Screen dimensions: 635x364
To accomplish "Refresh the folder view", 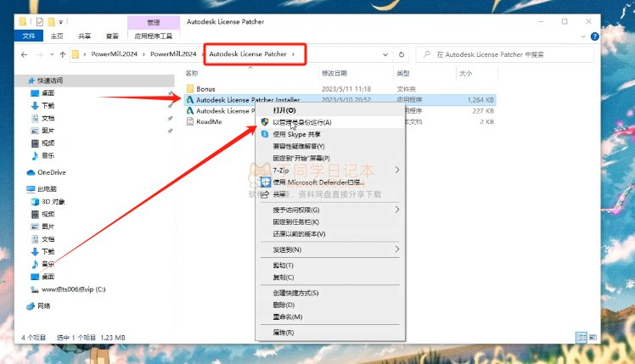I will [402, 54].
